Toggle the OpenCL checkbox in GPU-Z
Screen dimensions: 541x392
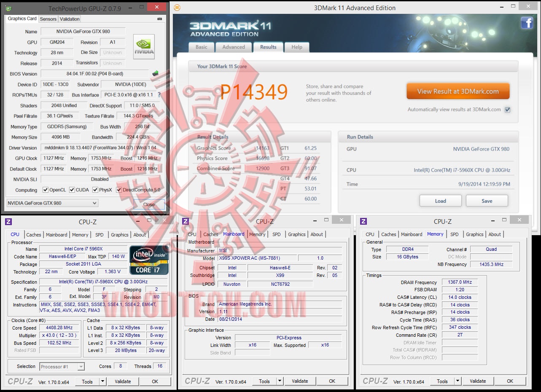[45, 190]
